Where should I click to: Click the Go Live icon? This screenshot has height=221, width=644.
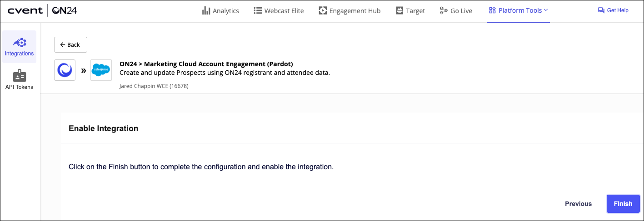[444, 10]
